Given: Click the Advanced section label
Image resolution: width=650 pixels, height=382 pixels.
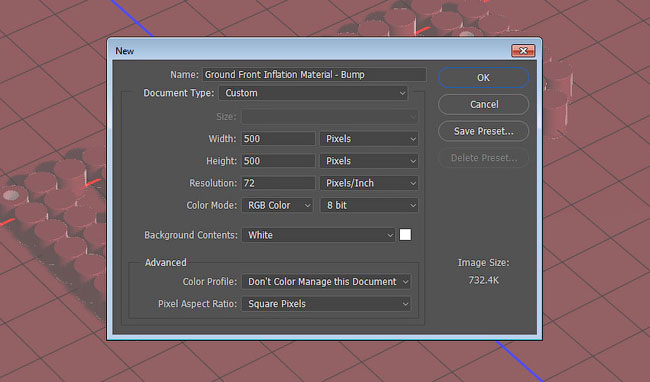Looking at the screenshot, I should (166, 263).
